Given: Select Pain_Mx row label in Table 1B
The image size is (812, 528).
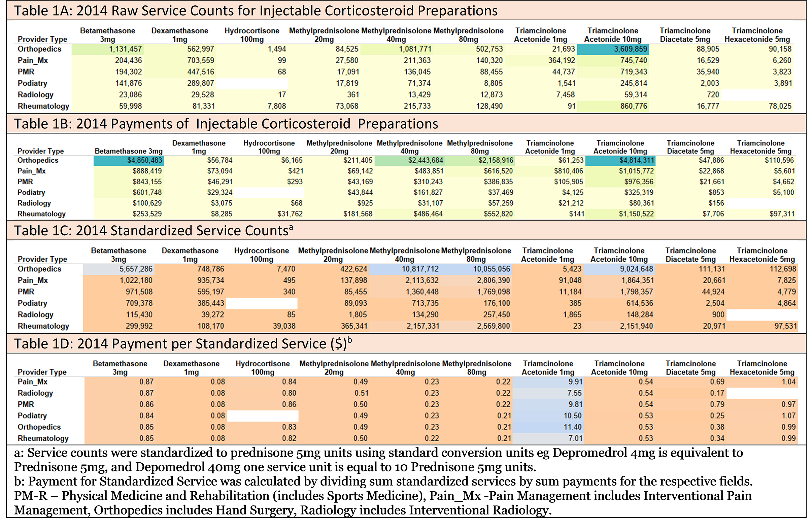Looking at the screenshot, I should click(31, 171).
